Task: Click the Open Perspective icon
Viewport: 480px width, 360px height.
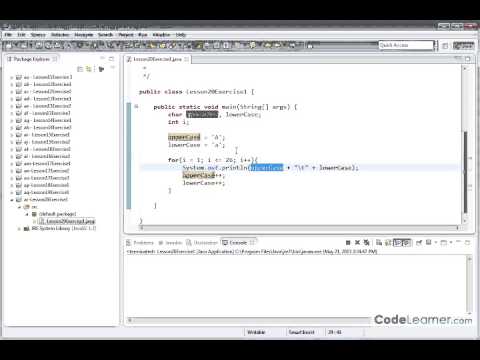Action: (445, 46)
